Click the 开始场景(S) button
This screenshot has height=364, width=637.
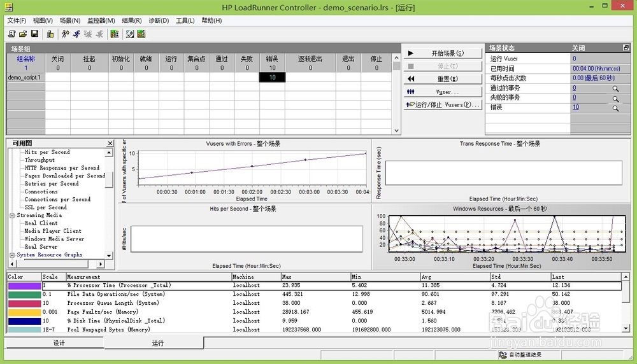(x=443, y=53)
